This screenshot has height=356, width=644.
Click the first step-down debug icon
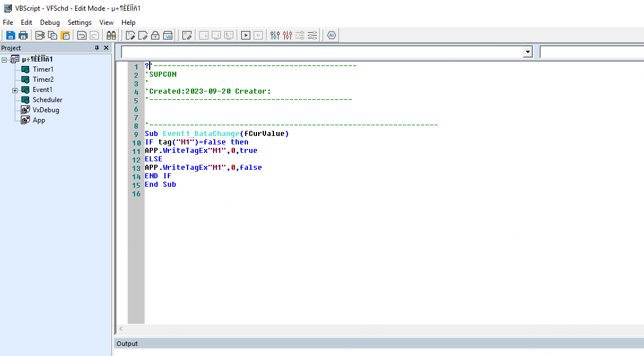pos(204,36)
